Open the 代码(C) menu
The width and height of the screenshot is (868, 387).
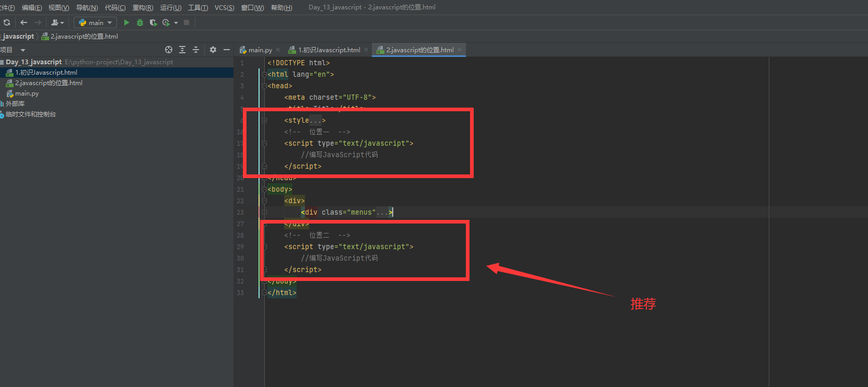coord(115,7)
